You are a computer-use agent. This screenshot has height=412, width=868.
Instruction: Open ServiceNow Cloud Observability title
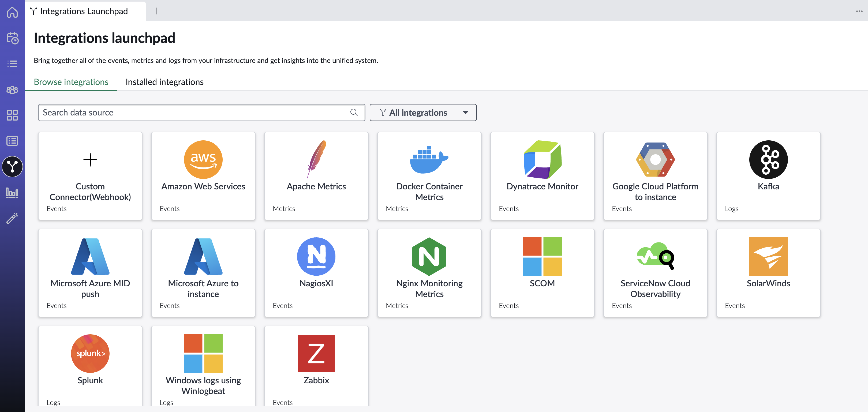(655, 289)
